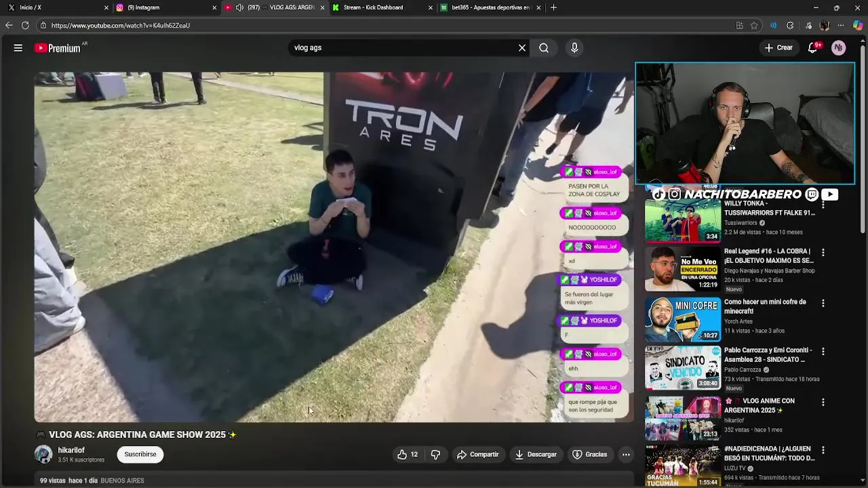The width and height of the screenshot is (868, 488).
Task: Open options for mini cofre de minecraft video
Action: (x=823, y=303)
